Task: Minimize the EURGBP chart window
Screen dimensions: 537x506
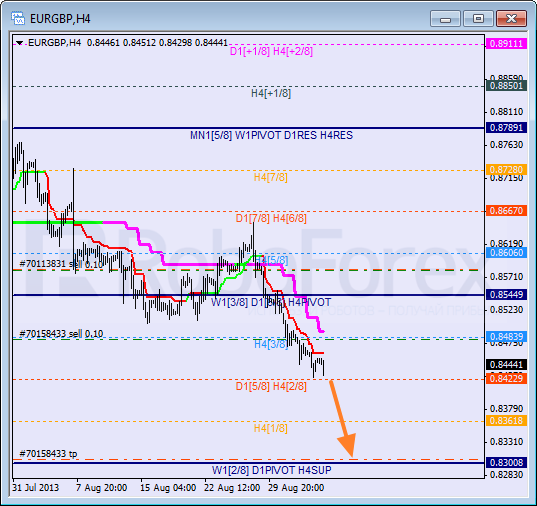Action: coord(445,18)
